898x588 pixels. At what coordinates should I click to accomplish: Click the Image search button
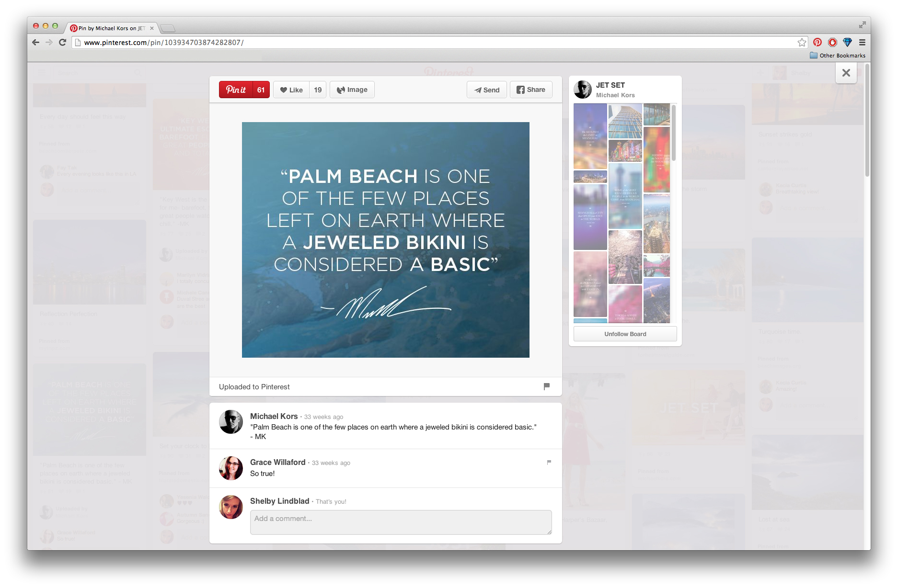pos(352,90)
